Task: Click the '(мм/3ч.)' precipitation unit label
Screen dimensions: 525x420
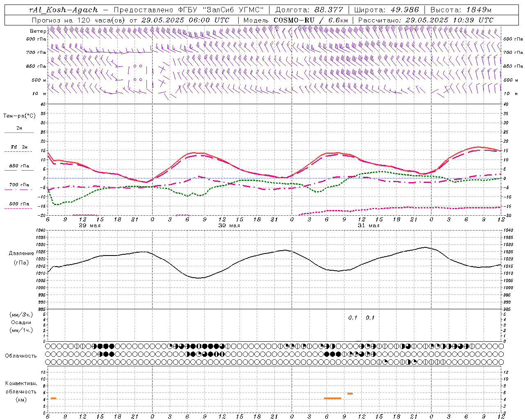Action: [21, 315]
